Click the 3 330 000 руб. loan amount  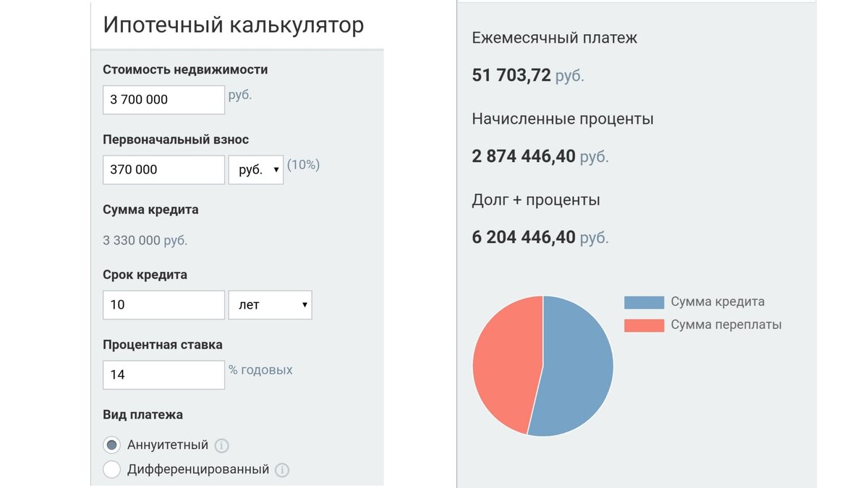pos(145,239)
